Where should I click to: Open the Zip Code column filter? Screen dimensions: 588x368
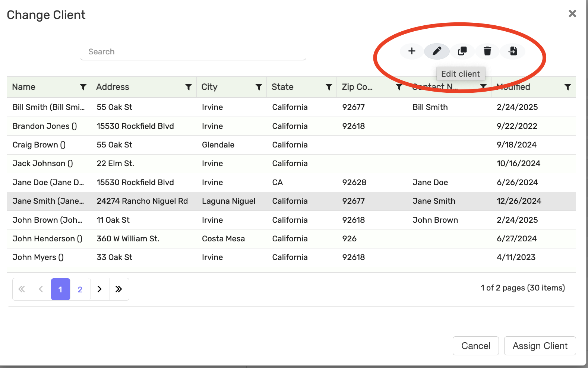[x=399, y=87]
